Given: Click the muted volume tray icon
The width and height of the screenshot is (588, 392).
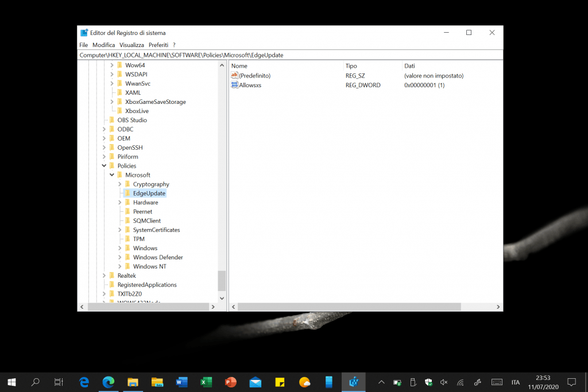Looking at the screenshot, I should coord(443,382).
